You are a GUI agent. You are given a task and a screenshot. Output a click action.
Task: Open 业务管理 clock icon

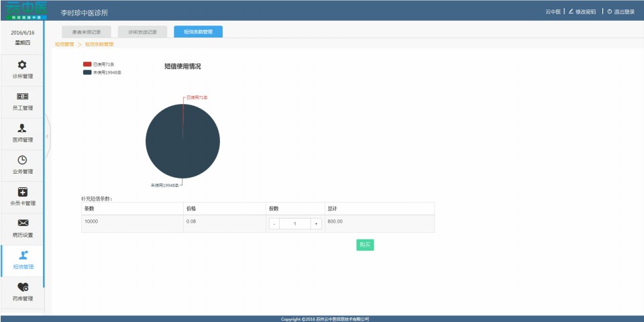click(x=22, y=160)
